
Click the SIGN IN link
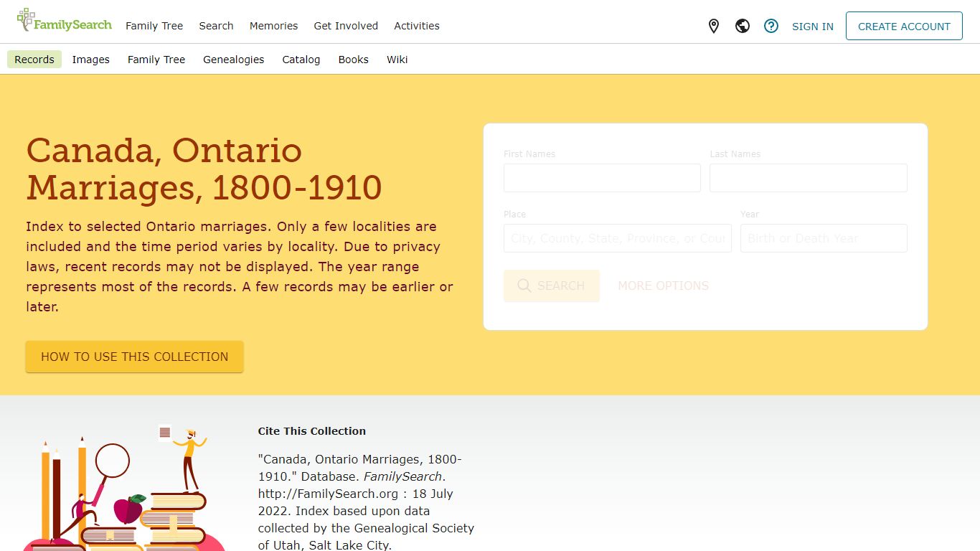pos(813,27)
